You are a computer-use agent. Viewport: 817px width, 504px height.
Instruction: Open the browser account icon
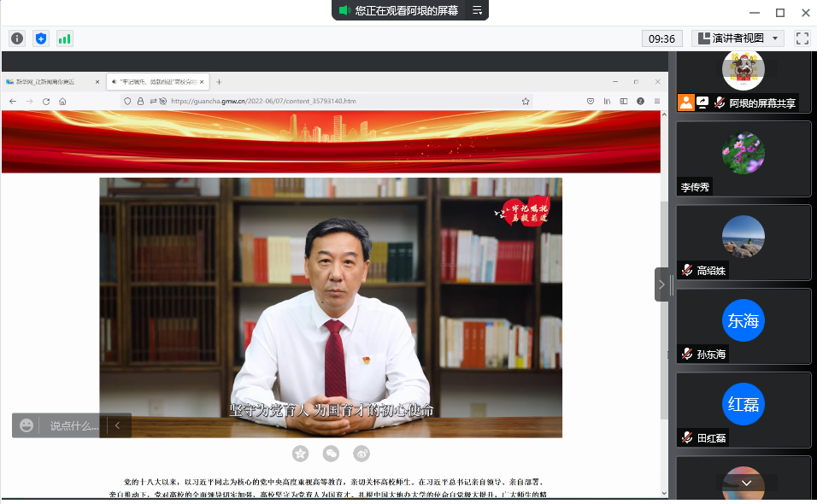640,101
